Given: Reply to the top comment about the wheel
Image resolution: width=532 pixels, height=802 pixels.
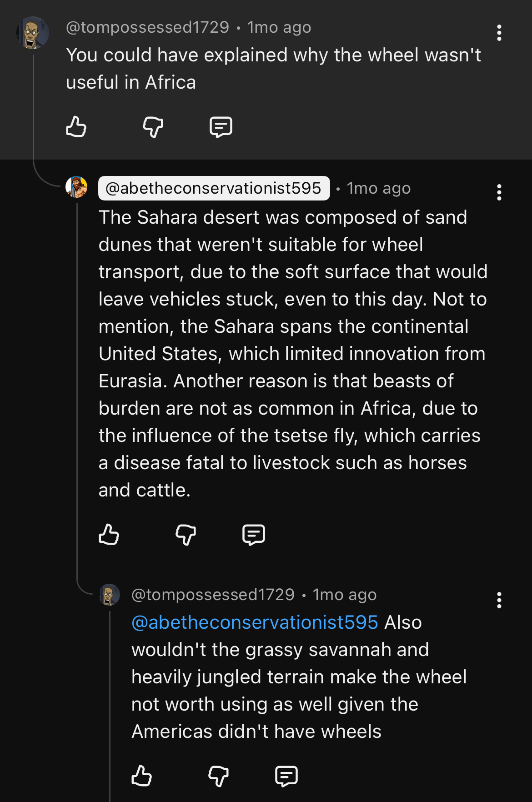Looking at the screenshot, I should coord(221,126).
